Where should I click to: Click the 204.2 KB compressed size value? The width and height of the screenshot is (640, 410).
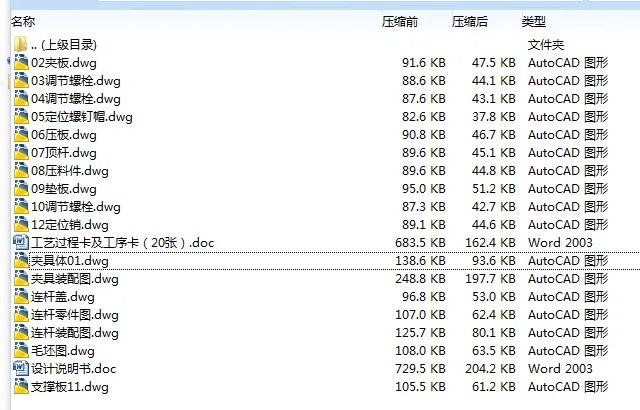point(490,368)
